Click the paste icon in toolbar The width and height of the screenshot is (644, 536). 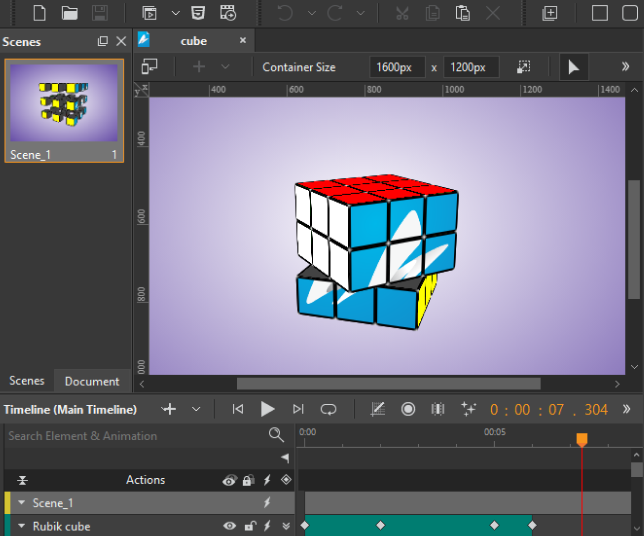coord(462,13)
